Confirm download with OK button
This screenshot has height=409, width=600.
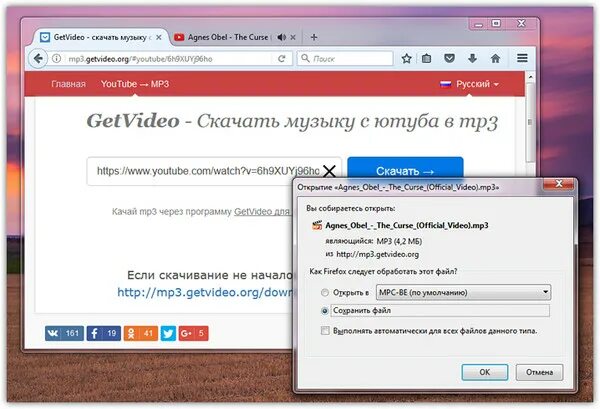point(484,372)
